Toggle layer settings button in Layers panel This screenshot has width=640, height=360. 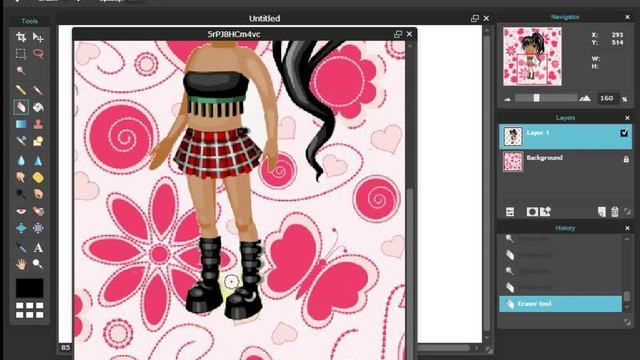pyautogui.click(x=510, y=211)
